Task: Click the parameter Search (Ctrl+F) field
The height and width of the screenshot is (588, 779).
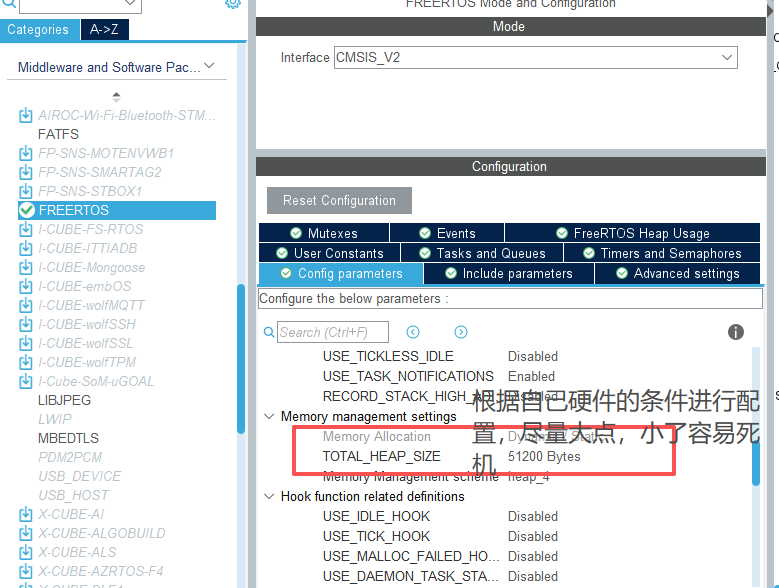Action: pyautogui.click(x=333, y=332)
